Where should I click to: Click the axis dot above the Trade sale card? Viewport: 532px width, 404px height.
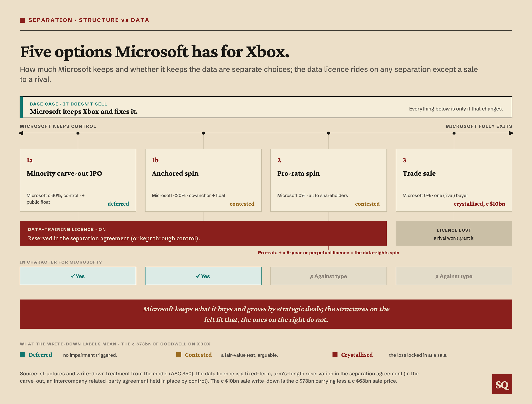point(454,133)
